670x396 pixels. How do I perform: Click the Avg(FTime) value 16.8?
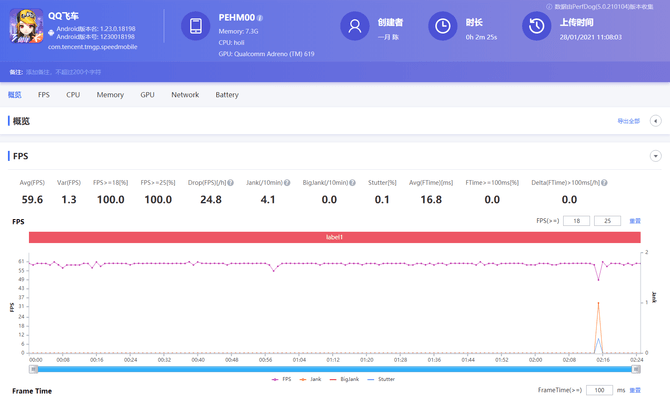click(x=431, y=199)
